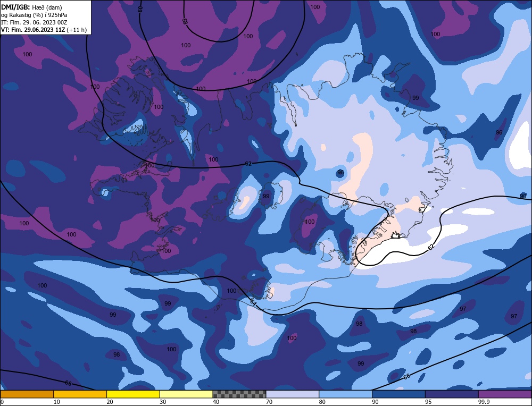Click the '58' contour label
Viewport: 532px width, 406px height.
click(185, 21)
